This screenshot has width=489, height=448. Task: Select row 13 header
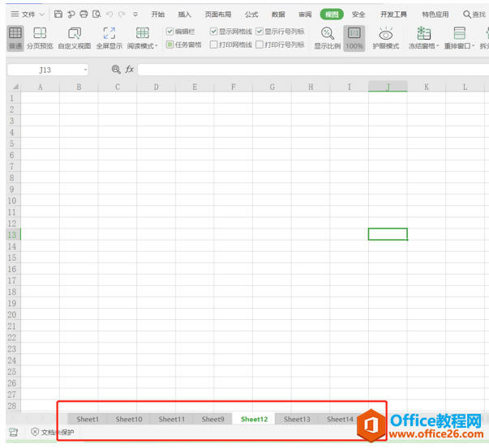(x=14, y=235)
